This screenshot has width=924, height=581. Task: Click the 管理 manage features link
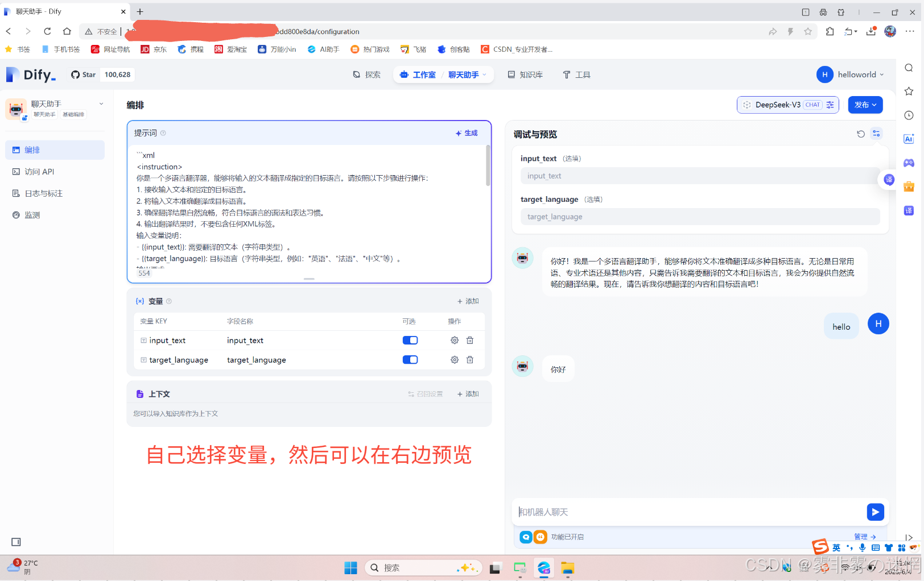(x=865, y=537)
